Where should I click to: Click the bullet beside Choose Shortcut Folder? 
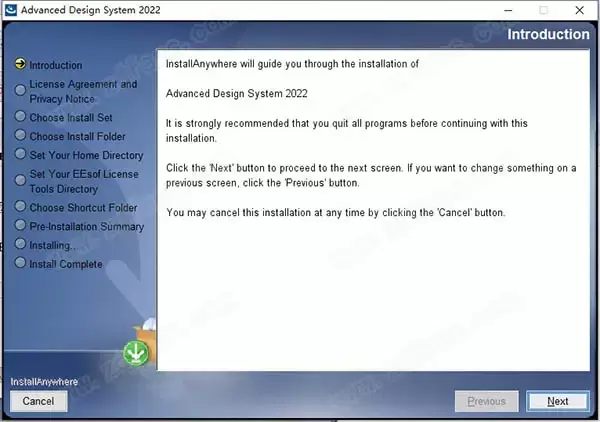tap(20, 208)
